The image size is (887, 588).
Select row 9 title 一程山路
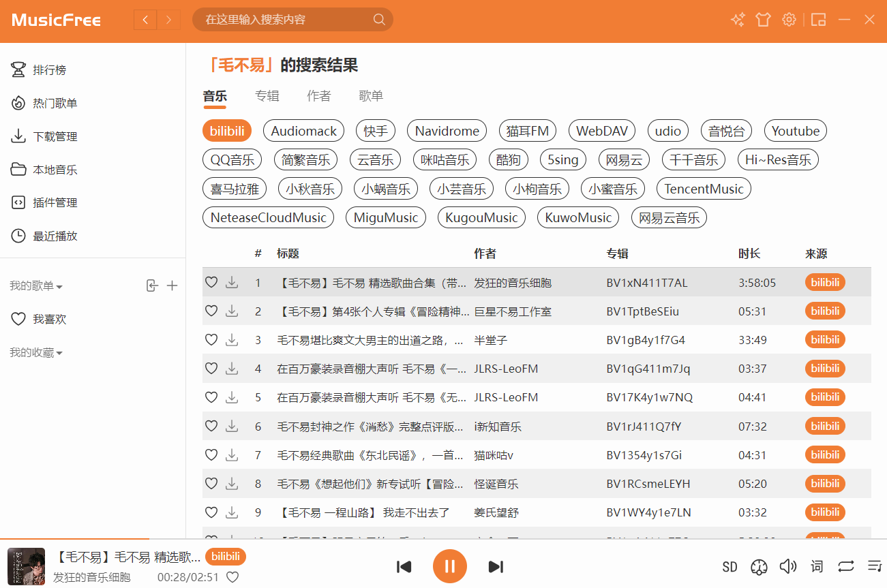click(363, 512)
